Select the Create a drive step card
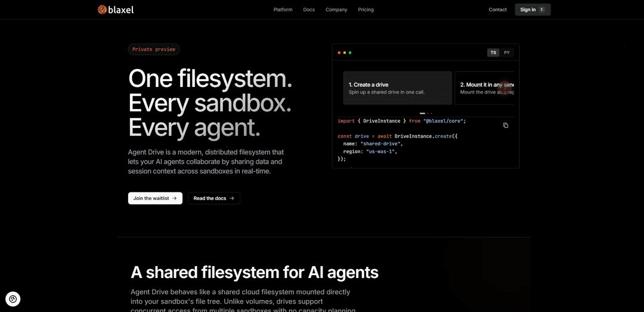 tap(397, 88)
